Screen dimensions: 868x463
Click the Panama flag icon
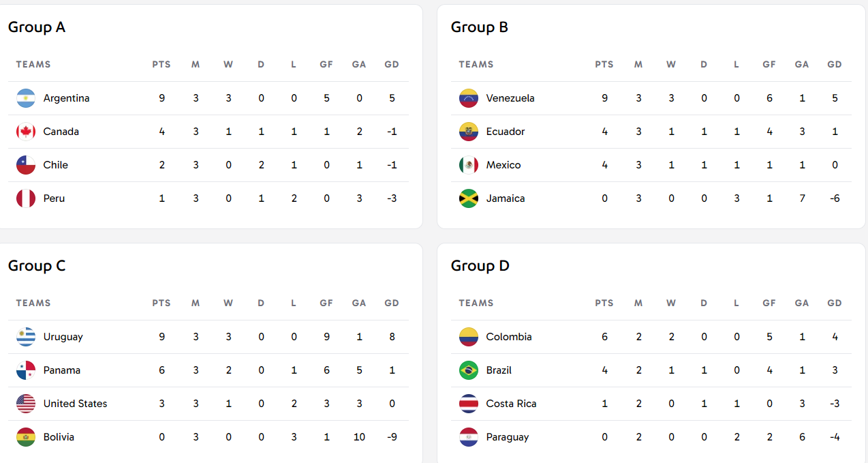(26, 370)
